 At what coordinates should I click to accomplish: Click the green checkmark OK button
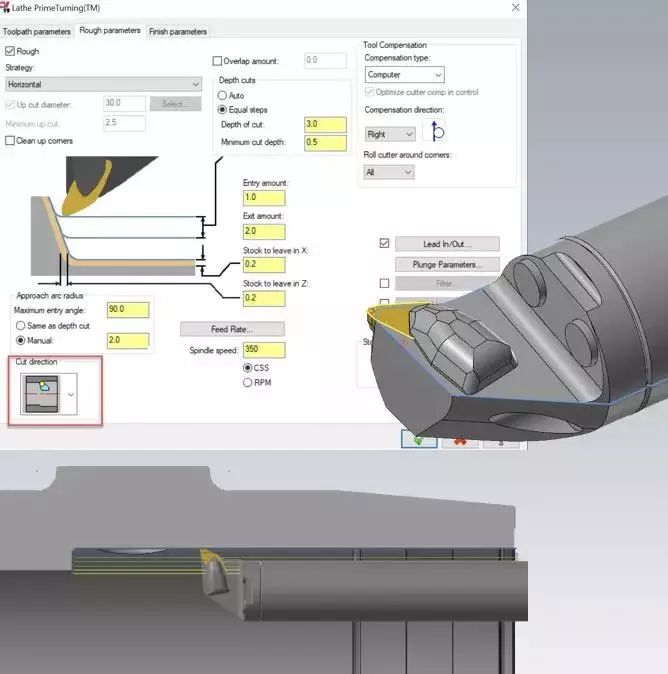[419, 439]
